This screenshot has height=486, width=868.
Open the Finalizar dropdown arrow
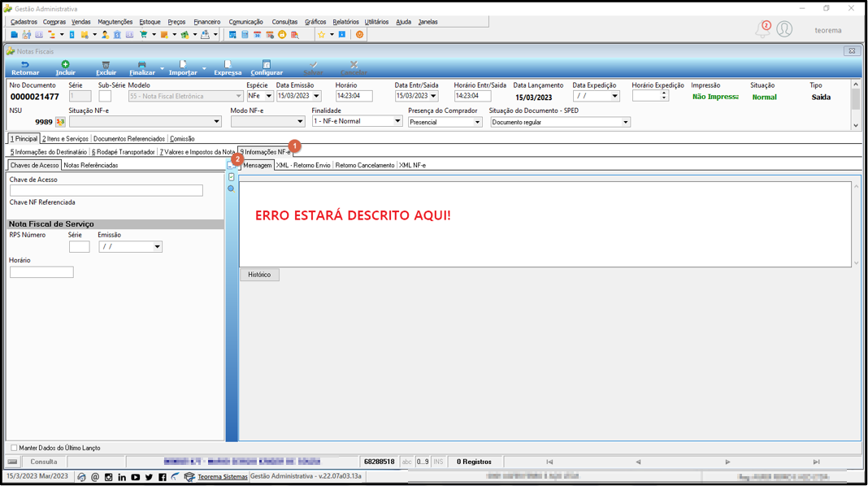tap(163, 68)
